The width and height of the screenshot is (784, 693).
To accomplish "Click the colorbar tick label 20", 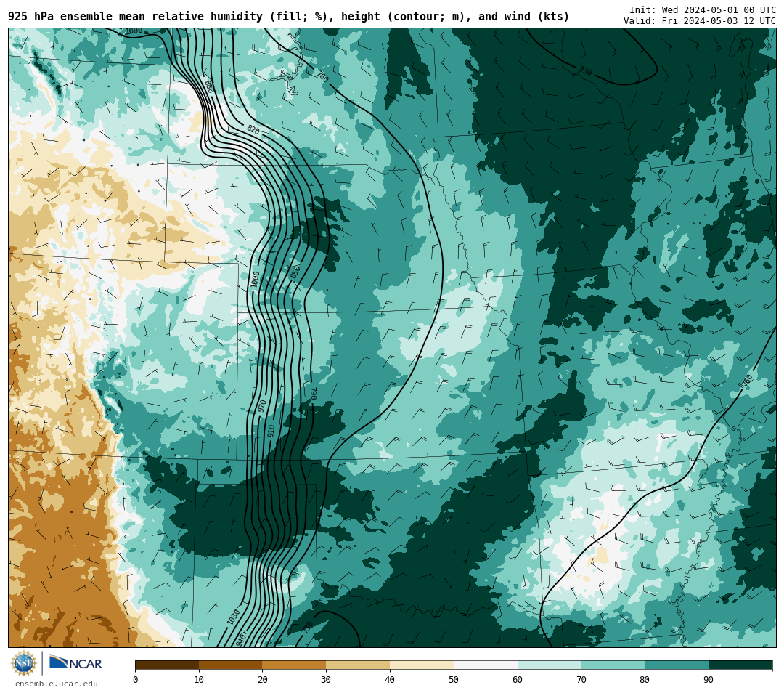I will (x=263, y=679).
